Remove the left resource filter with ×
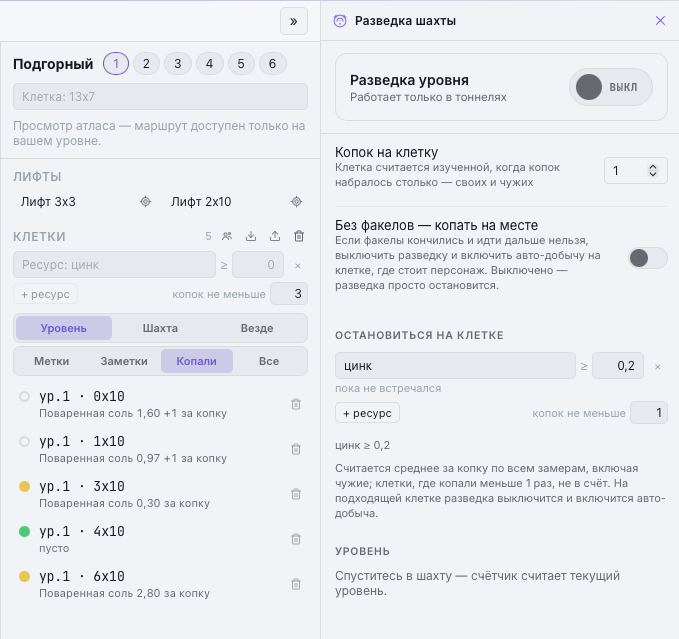679x639 pixels. (x=297, y=265)
